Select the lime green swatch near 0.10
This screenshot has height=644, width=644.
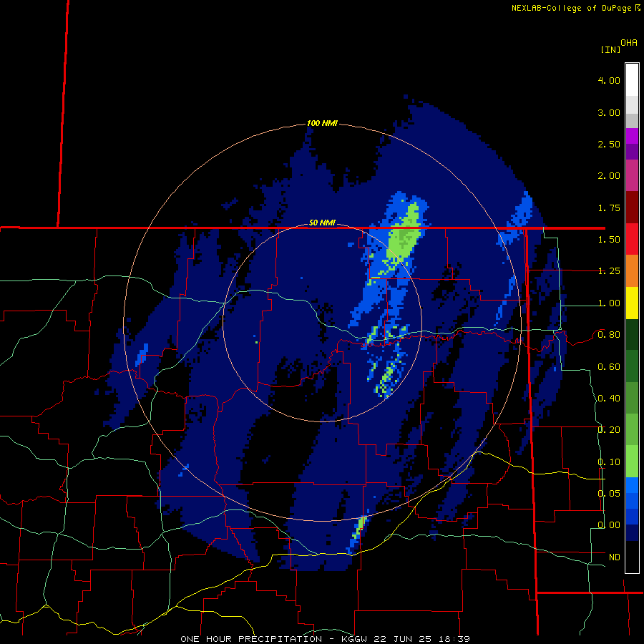coord(632,462)
